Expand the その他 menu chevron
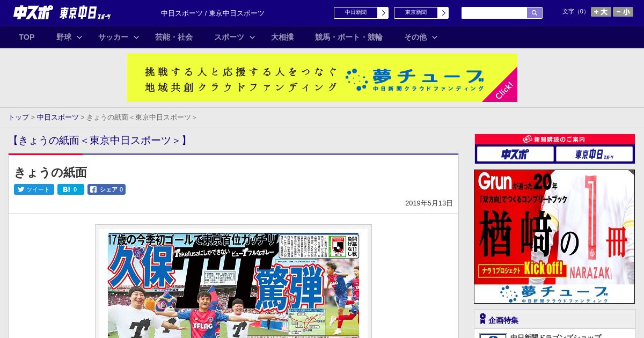644x338 pixels. coord(435,38)
